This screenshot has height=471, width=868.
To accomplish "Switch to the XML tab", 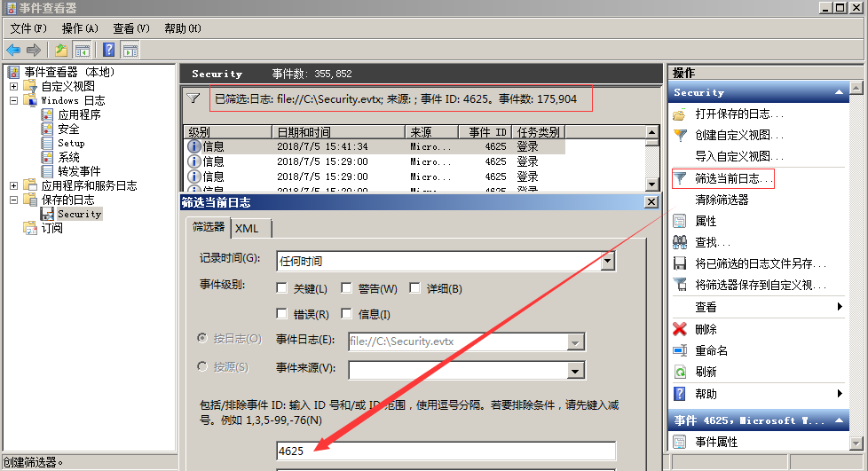I will 248,228.
